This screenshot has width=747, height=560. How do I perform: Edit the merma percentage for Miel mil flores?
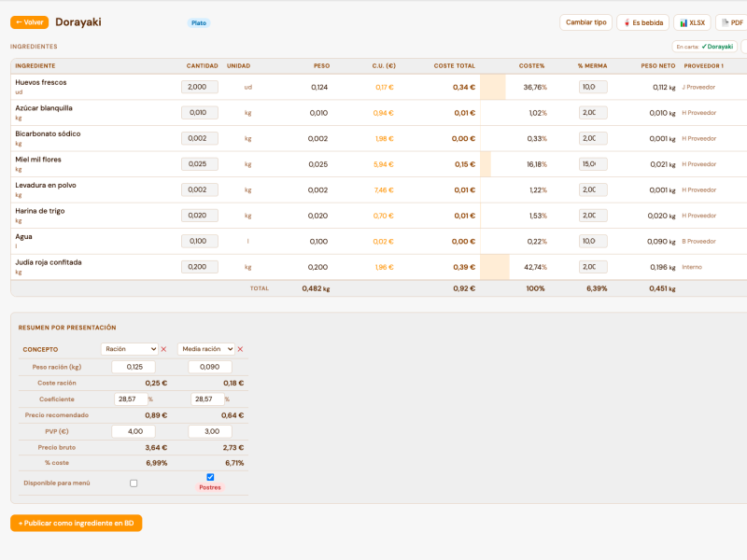(593, 164)
